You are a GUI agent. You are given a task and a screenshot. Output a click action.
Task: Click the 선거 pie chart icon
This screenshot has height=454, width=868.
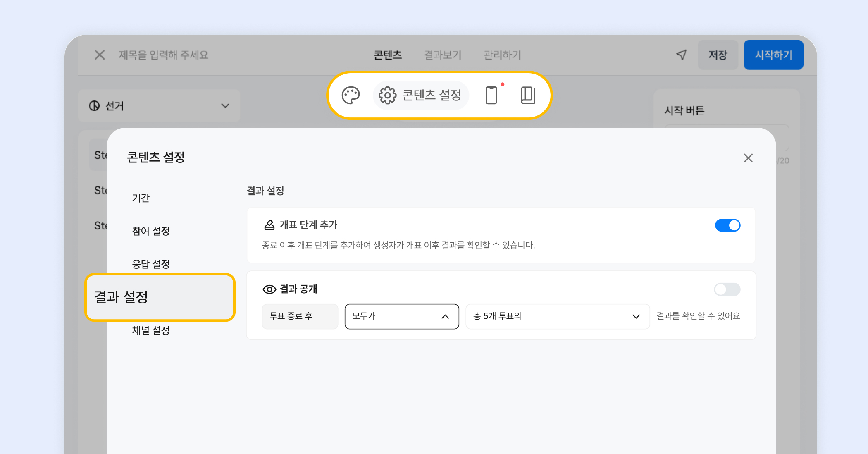pyautogui.click(x=94, y=106)
